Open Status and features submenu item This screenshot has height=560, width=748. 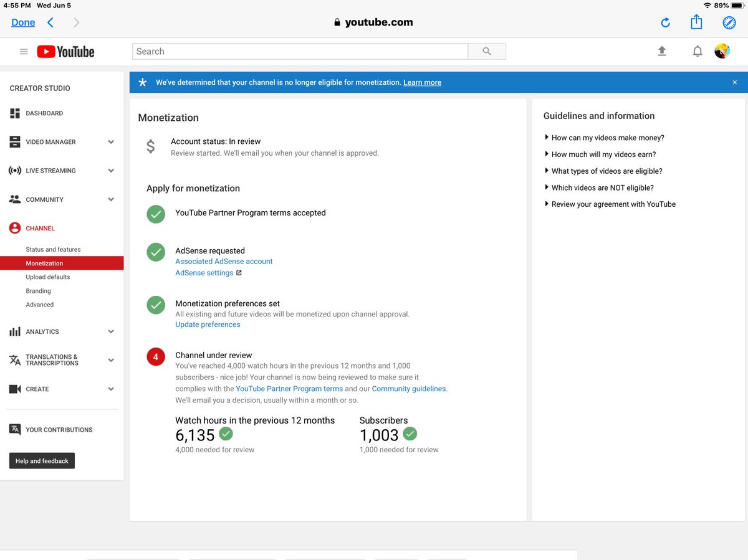click(53, 249)
